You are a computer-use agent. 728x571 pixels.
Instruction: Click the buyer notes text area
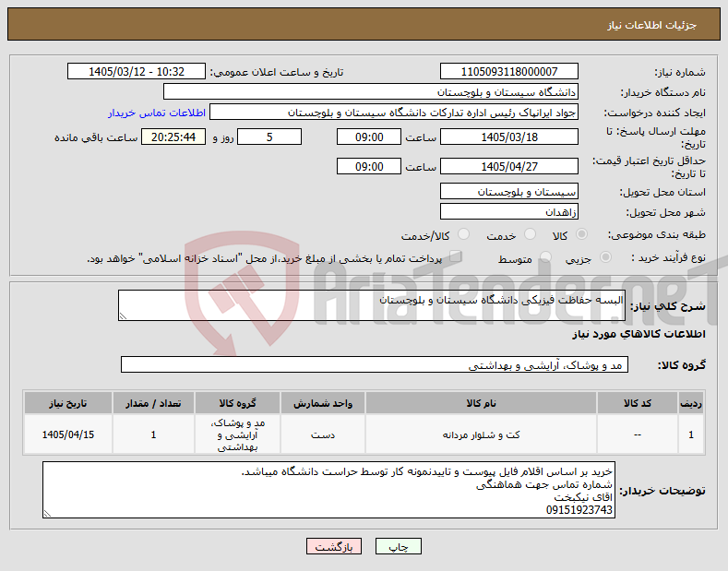click(328, 490)
